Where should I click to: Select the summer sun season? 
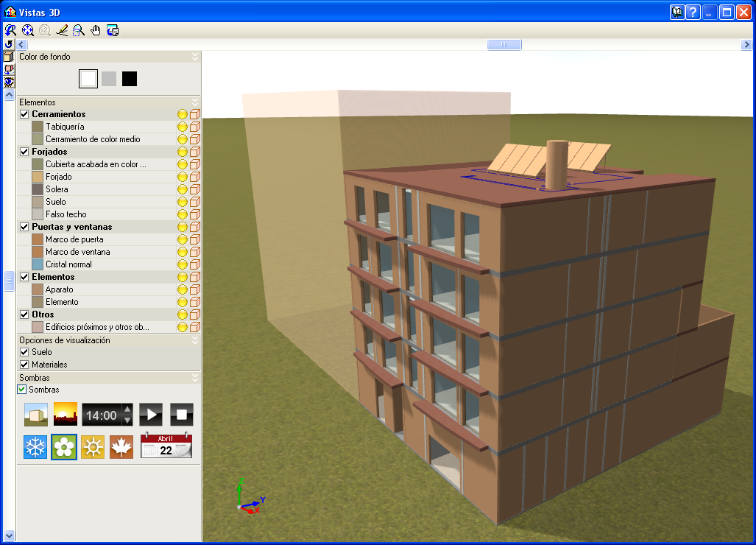tap(93, 447)
